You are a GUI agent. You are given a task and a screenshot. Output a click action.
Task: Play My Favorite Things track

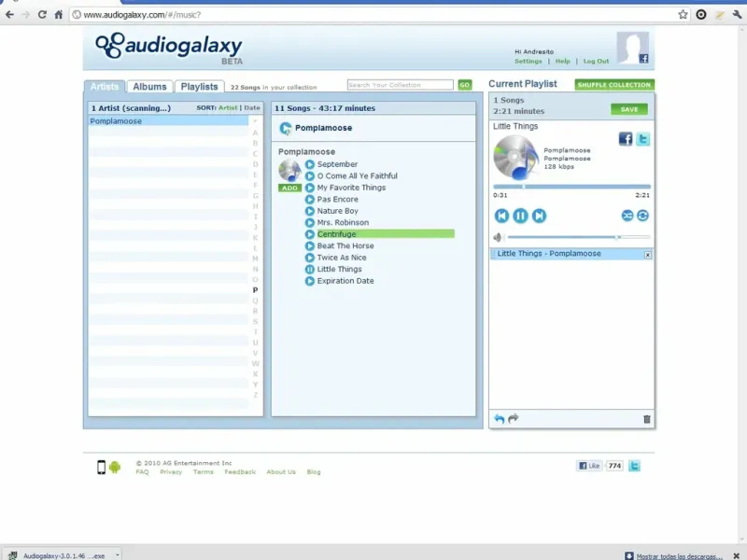pos(310,188)
